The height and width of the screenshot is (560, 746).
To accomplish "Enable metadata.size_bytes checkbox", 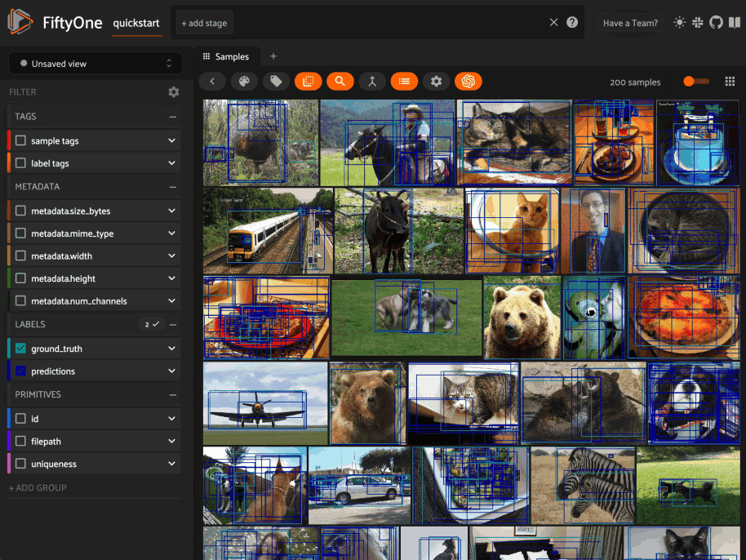I will [x=20, y=211].
